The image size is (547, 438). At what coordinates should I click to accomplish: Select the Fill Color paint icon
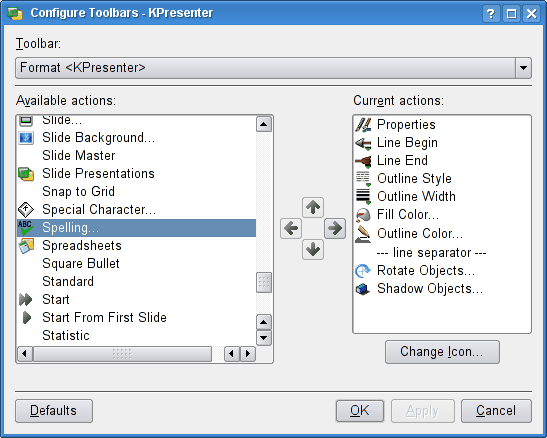tap(363, 215)
